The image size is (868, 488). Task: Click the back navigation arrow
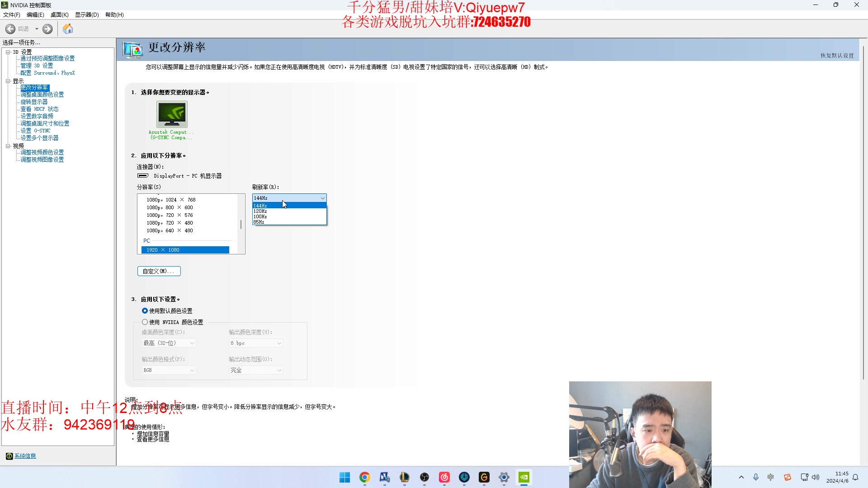(x=9, y=28)
